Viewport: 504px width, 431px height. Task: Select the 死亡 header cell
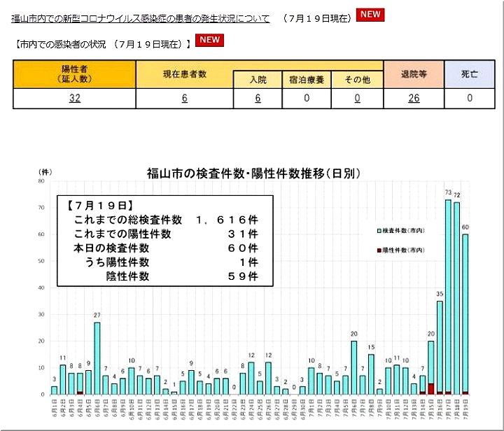coord(470,74)
